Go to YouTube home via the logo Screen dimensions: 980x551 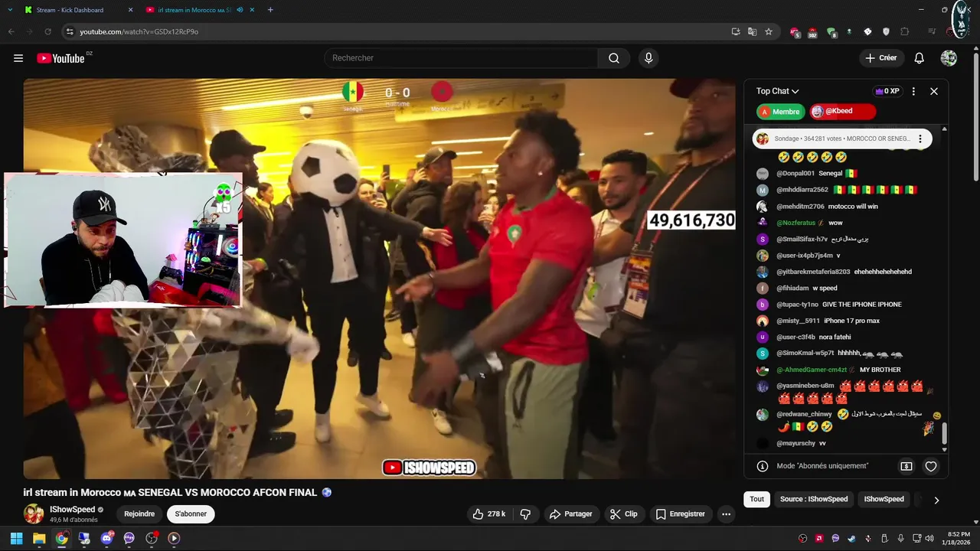pos(60,58)
